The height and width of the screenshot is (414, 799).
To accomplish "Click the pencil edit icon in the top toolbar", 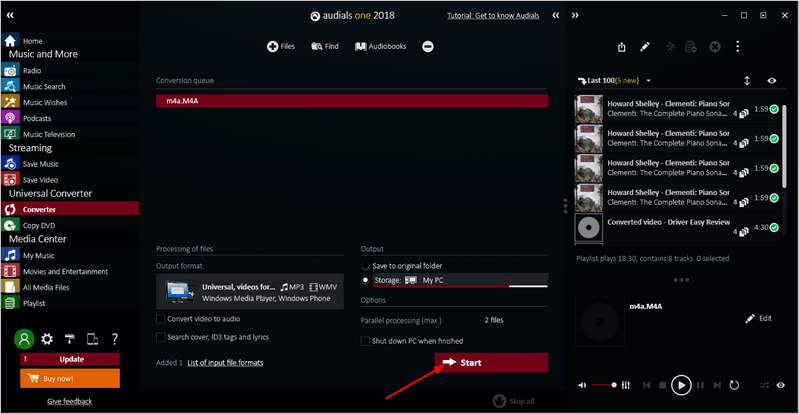I will tap(645, 47).
